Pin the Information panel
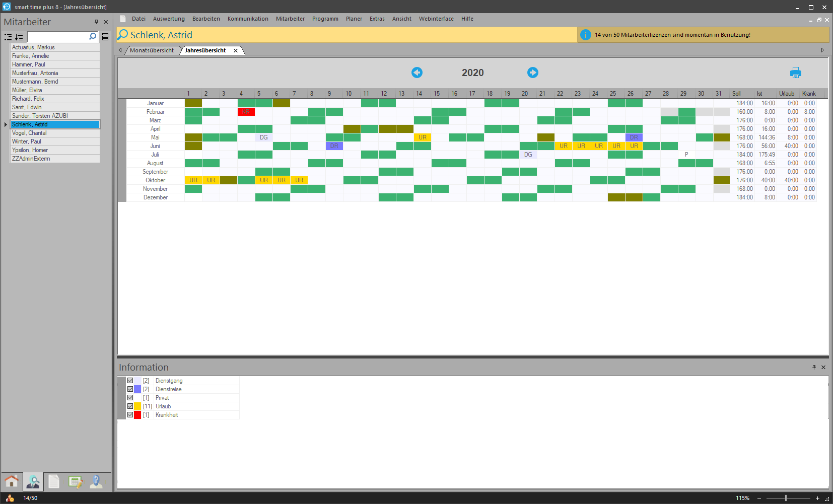This screenshot has width=833, height=504. pyautogui.click(x=814, y=367)
